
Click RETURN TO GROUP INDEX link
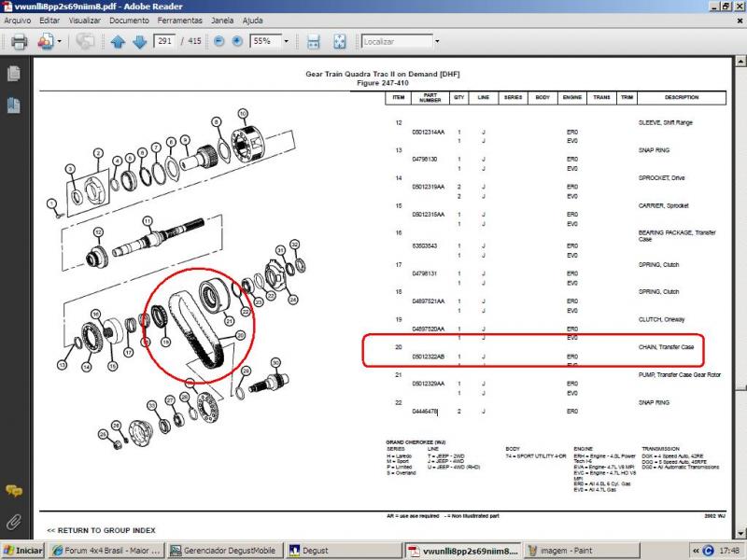[101, 530]
